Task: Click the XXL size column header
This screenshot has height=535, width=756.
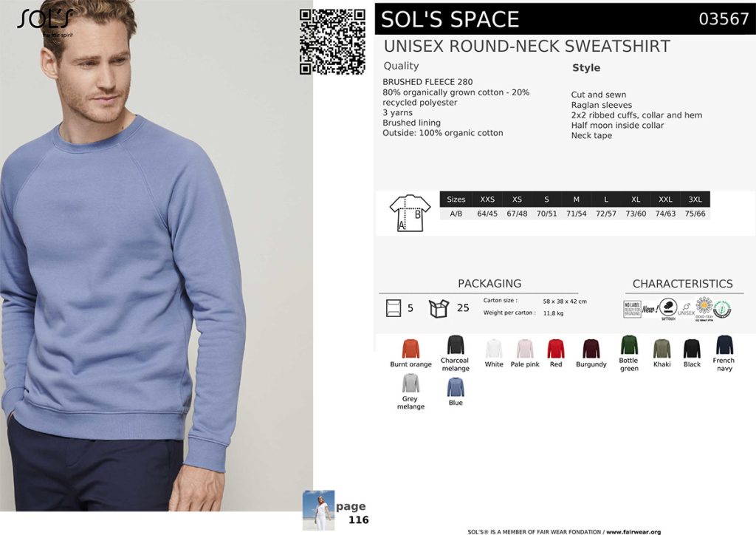Action: pyautogui.click(x=665, y=200)
